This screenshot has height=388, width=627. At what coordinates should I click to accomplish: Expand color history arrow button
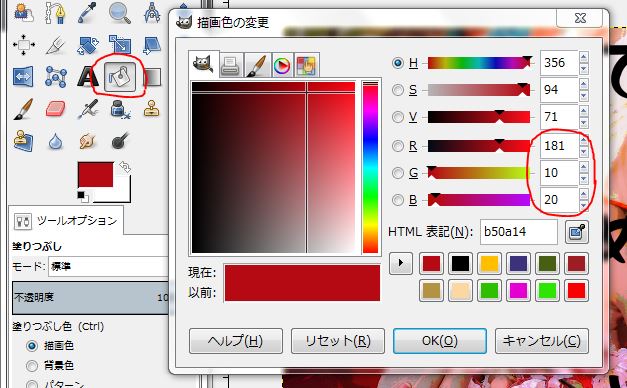click(x=401, y=263)
